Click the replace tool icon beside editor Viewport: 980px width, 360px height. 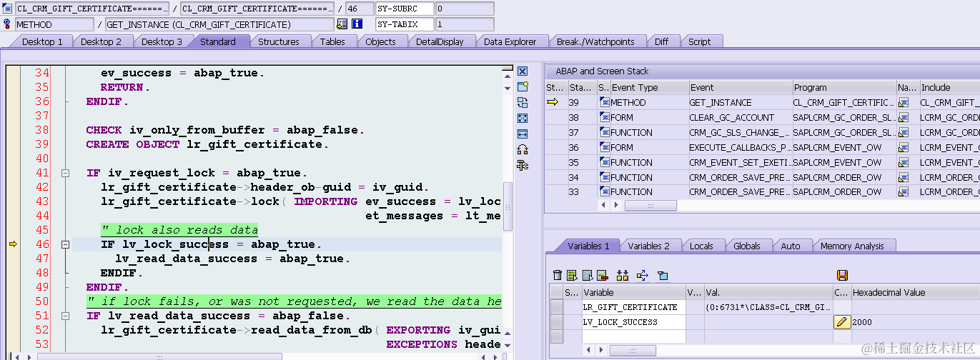[x=523, y=102]
